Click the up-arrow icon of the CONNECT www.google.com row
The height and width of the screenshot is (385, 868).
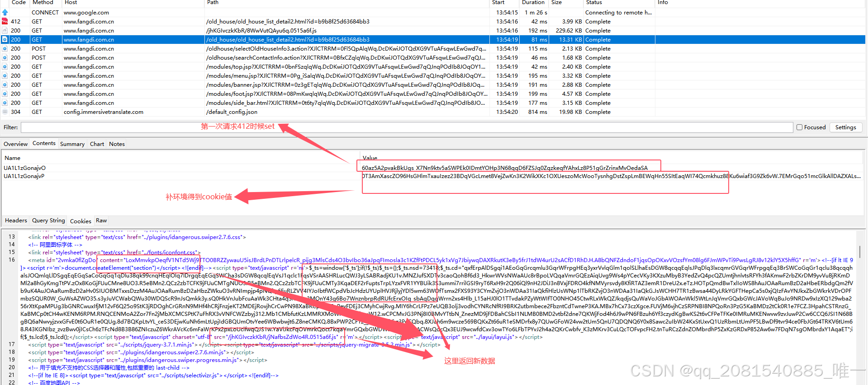pos(5,13)
